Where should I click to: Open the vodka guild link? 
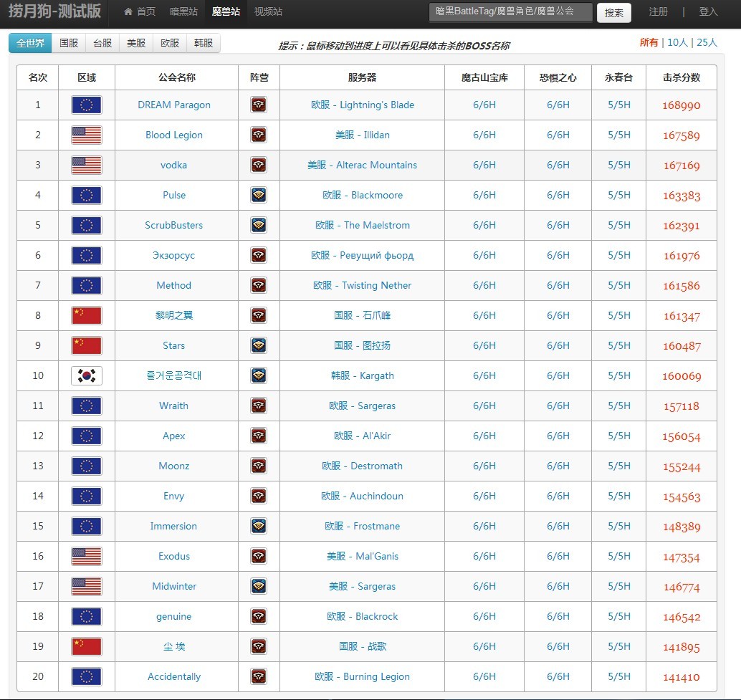click(173, 166)
